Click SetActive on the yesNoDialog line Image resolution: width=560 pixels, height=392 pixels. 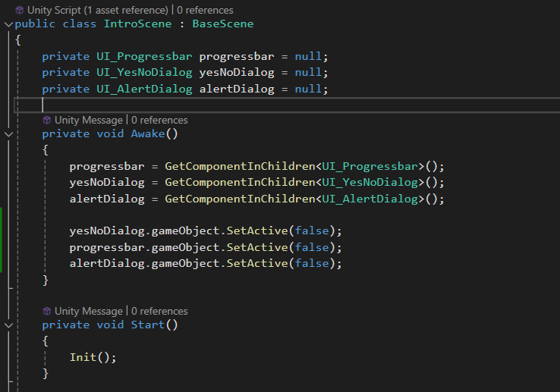point(257,231)
